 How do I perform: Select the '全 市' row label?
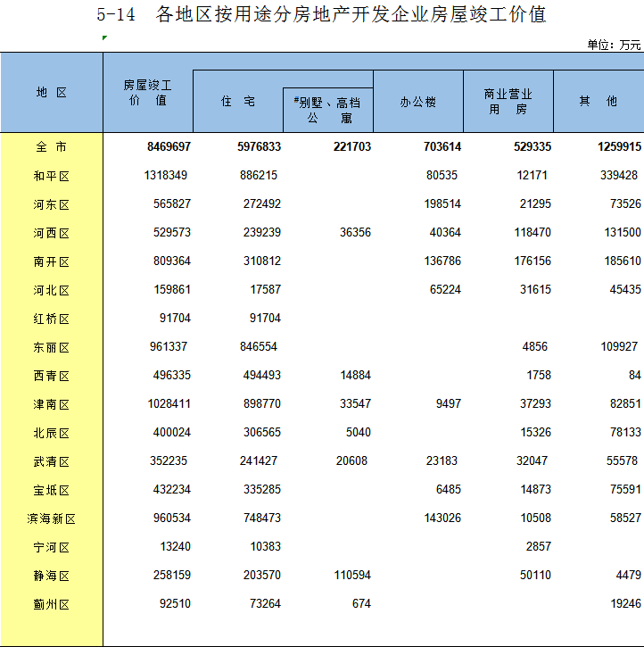[x=52, y=146]
